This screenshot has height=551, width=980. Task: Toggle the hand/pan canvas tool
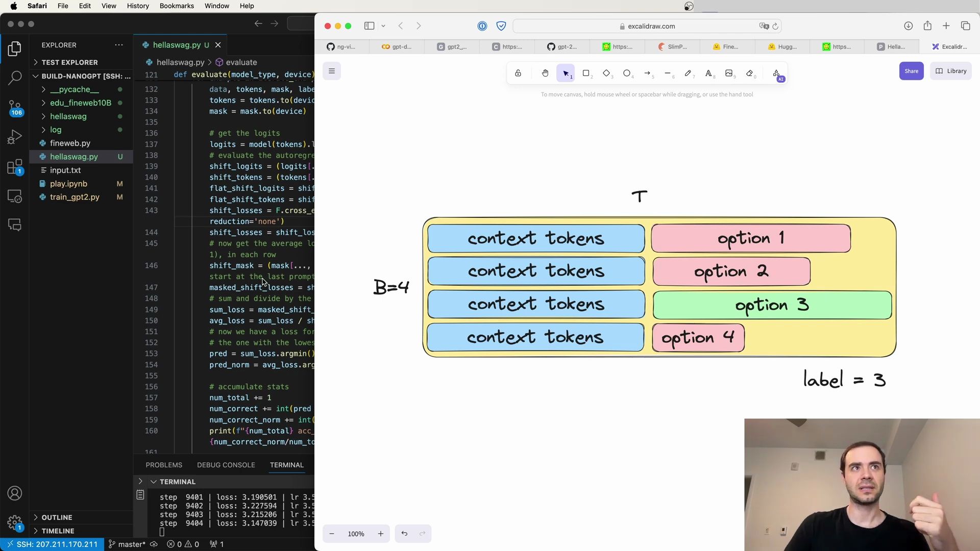pyautogui.click(x=546, y=72)
